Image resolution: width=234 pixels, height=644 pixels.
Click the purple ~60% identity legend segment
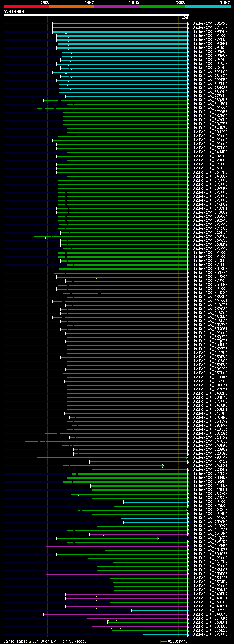click(117, 6)
